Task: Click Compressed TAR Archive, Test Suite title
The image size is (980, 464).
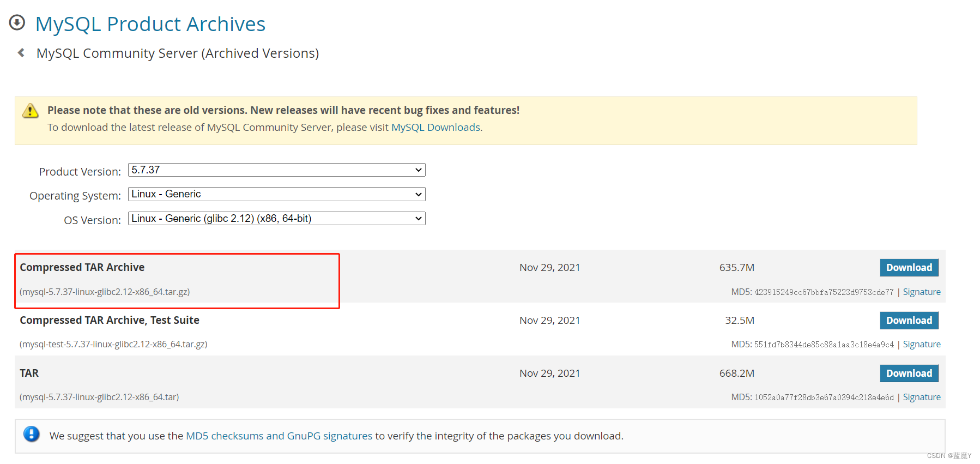Action: [x=110, y=320]
